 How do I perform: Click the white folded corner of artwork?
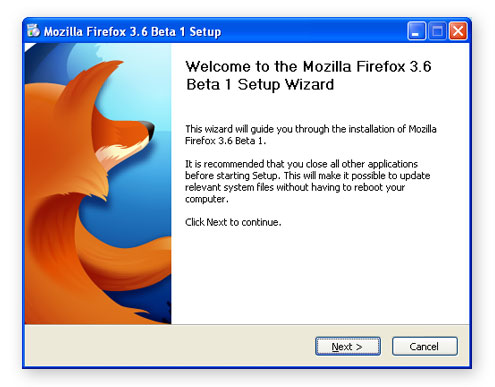(x=29, y=47)
